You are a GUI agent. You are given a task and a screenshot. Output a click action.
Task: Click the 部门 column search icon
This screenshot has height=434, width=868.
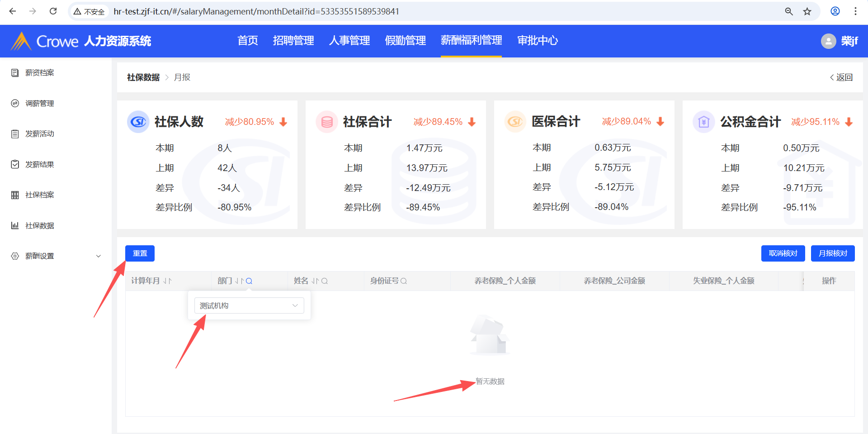point(249,281)
